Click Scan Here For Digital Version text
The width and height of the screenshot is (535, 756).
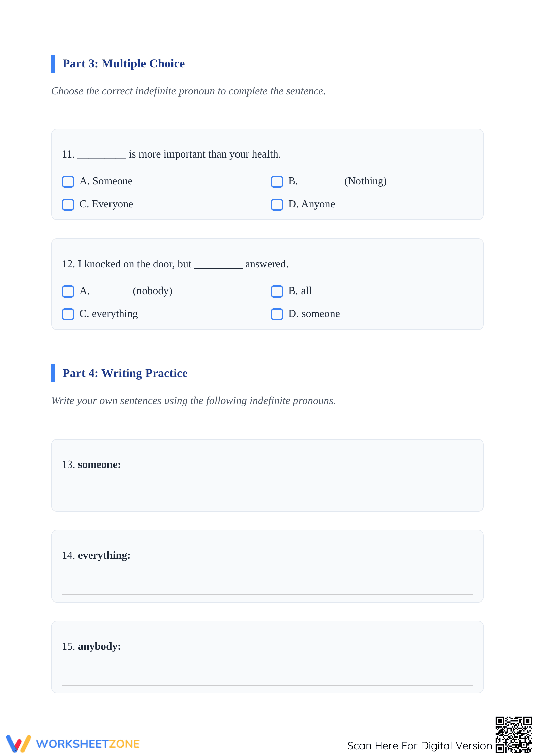(x=420, y=746)
